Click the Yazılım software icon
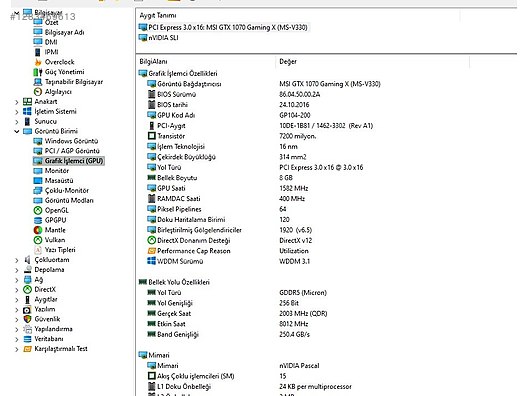Screen dimensions: 528x396 27,309
